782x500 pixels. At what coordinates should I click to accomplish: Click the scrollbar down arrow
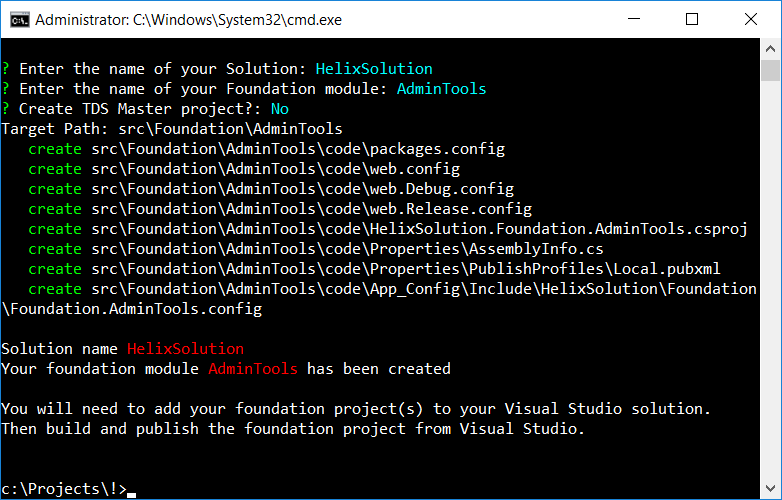(771, 489)
